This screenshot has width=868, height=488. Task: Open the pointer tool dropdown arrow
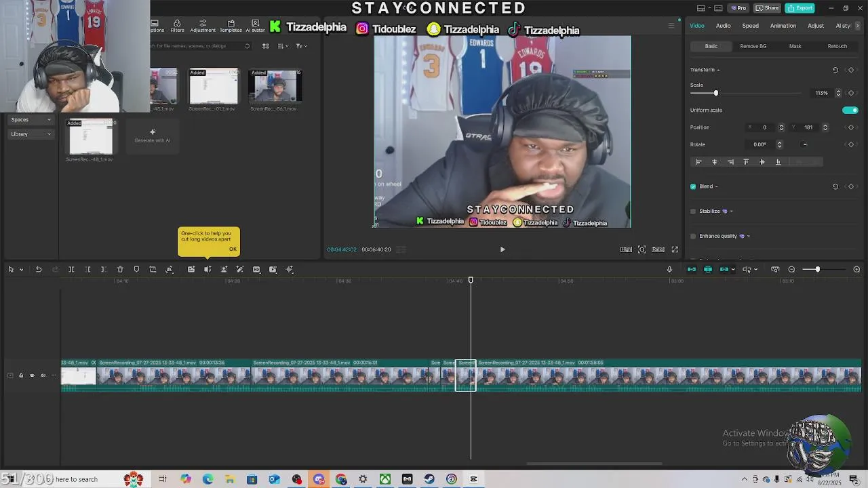click(21, 270)
